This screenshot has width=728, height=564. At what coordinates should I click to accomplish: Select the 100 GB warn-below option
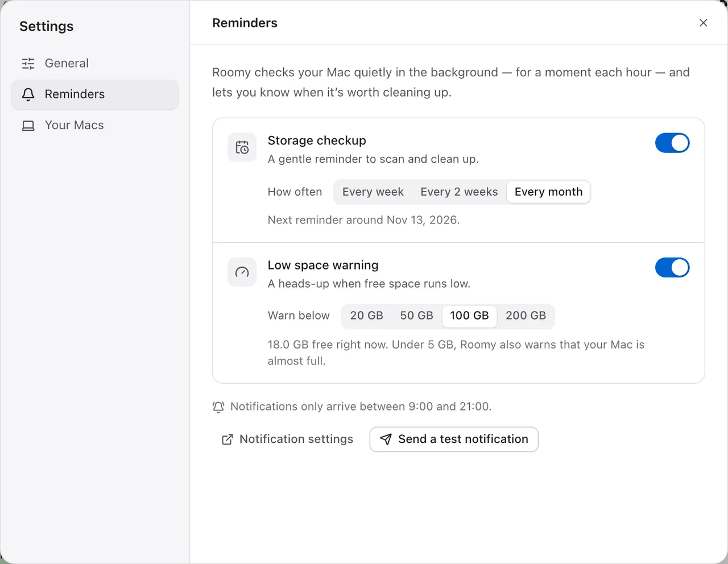click(x=469, y=316)
